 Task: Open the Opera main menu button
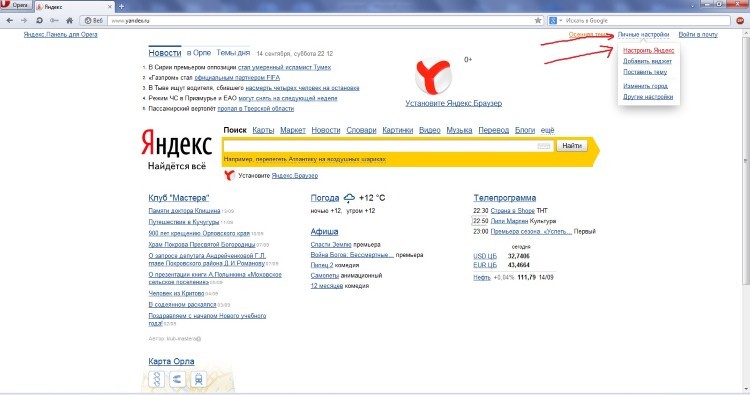point(16,5)
